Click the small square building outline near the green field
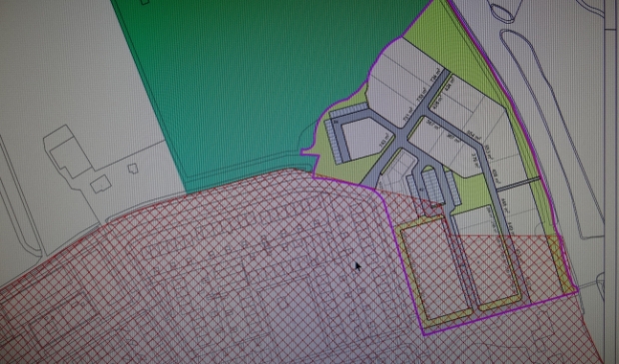619x364 pixels. click(132, 169)
